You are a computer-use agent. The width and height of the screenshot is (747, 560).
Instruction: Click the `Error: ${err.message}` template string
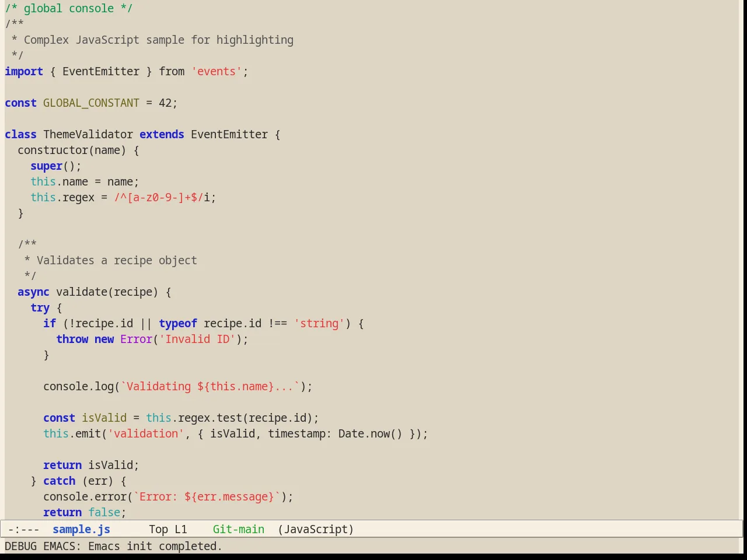click(x=207, y=496)
